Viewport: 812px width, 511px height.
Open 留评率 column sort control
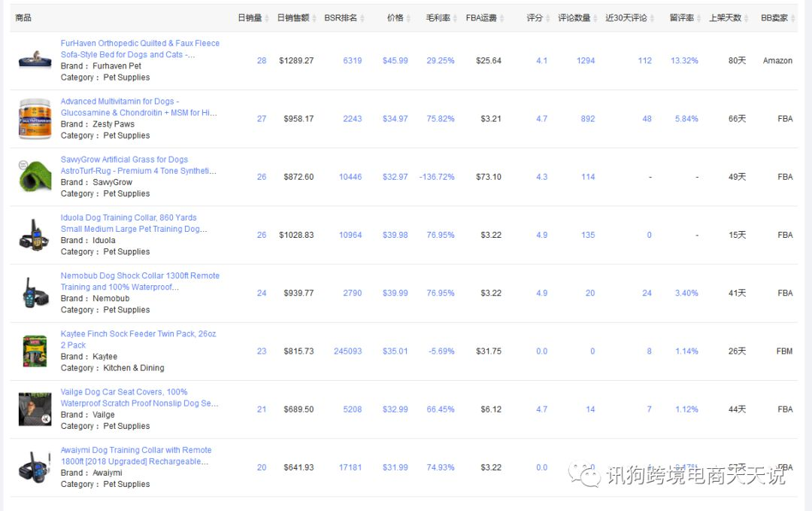[x=699, y=18]
